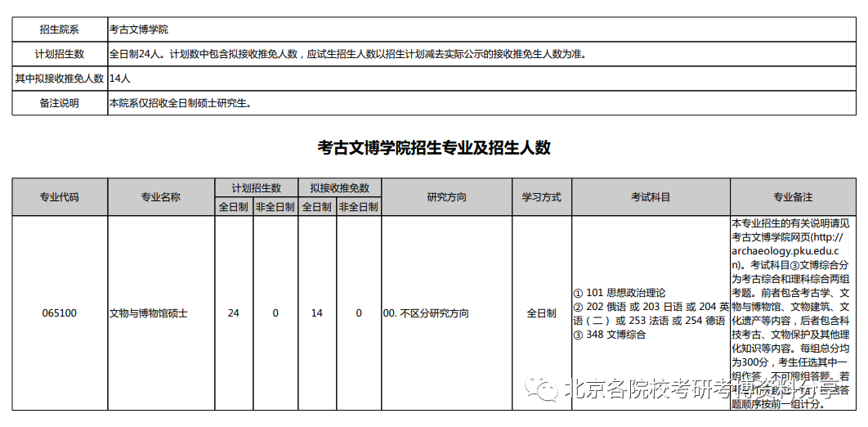Click 非全日制 sub-header under 拟接收推免数

click(358, 207)
